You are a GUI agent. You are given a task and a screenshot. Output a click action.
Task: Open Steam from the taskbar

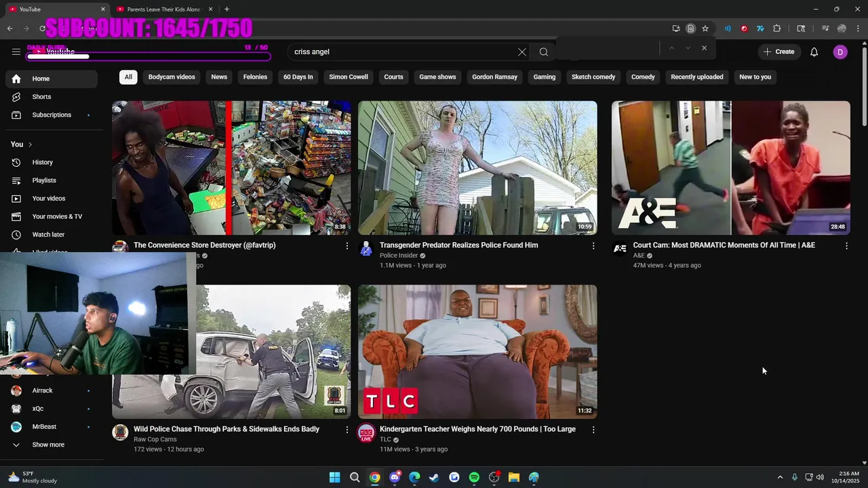pos(434,477)
